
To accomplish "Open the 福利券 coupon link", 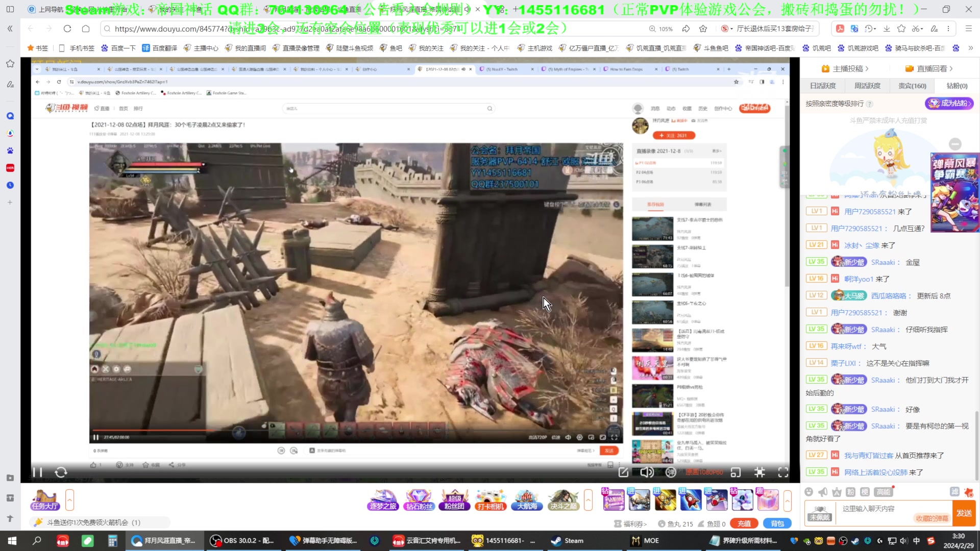I will pos(631,524).
